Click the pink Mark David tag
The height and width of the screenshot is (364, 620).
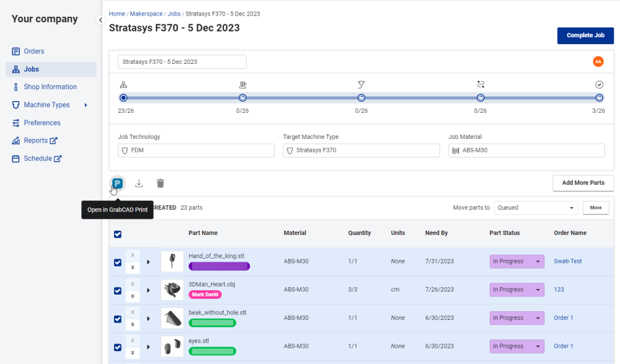205,295
